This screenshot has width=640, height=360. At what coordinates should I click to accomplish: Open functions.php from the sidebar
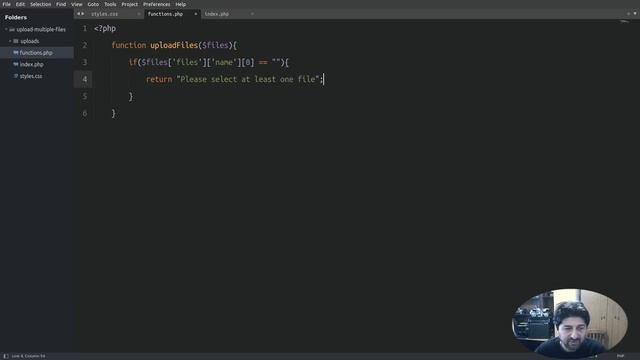(x=37, y=53)
